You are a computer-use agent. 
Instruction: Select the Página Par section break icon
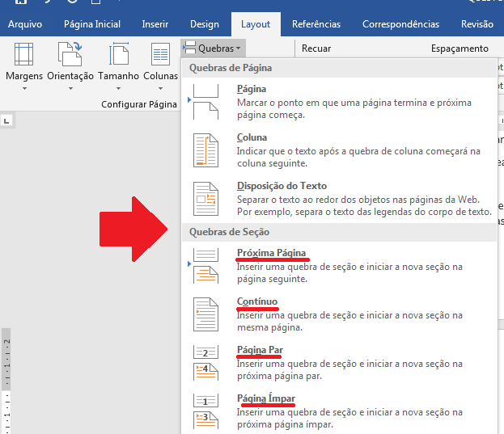coord(205,361)
